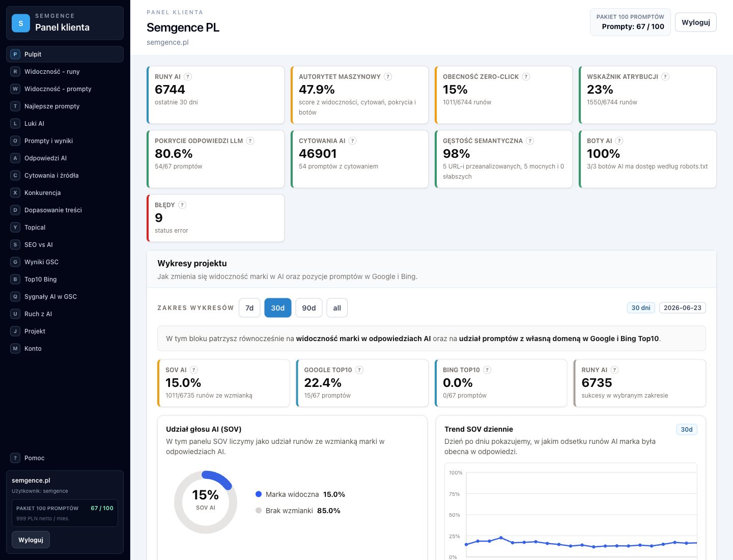Click the M icon beside Konto
The image size is (733, 560).
tap(15, 349)
